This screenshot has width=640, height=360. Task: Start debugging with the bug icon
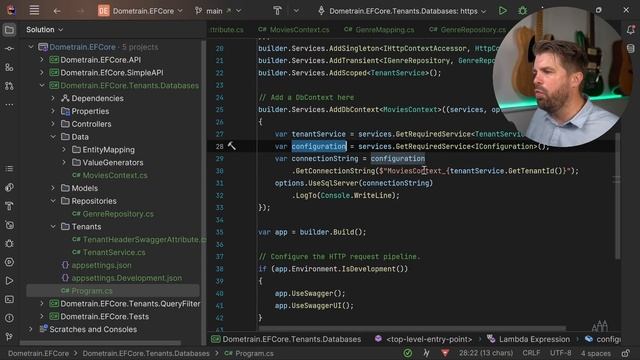(x=522, y=11)
